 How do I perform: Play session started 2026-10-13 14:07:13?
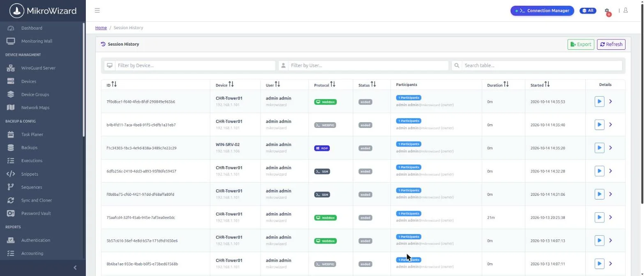599,241
